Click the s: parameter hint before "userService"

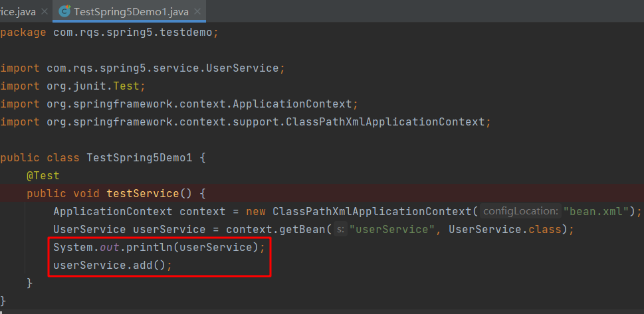340,229
